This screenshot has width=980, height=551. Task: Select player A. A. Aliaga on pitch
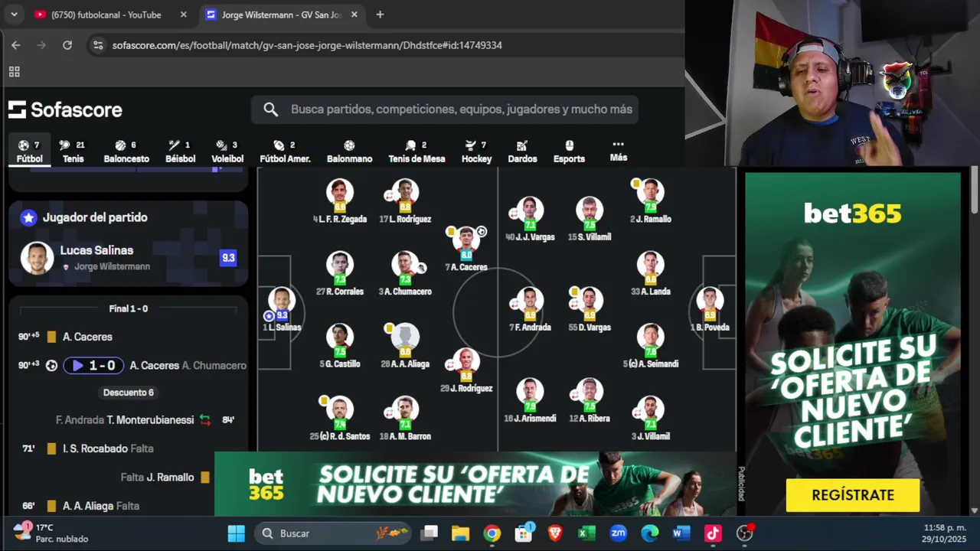coord(405,346)
